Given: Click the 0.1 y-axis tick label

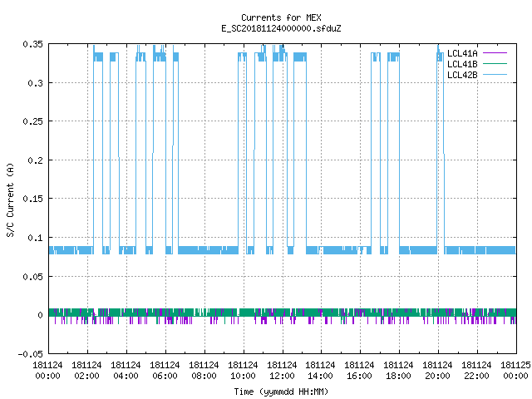Looking at the screenshot, I should [x=35, y=238].
